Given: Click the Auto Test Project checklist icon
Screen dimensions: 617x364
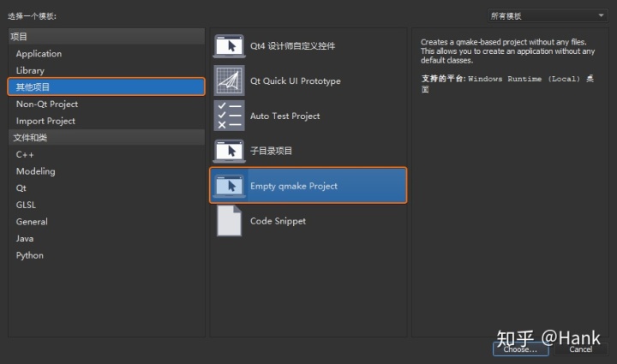Looking at the screenshot, I should point(229,116).
